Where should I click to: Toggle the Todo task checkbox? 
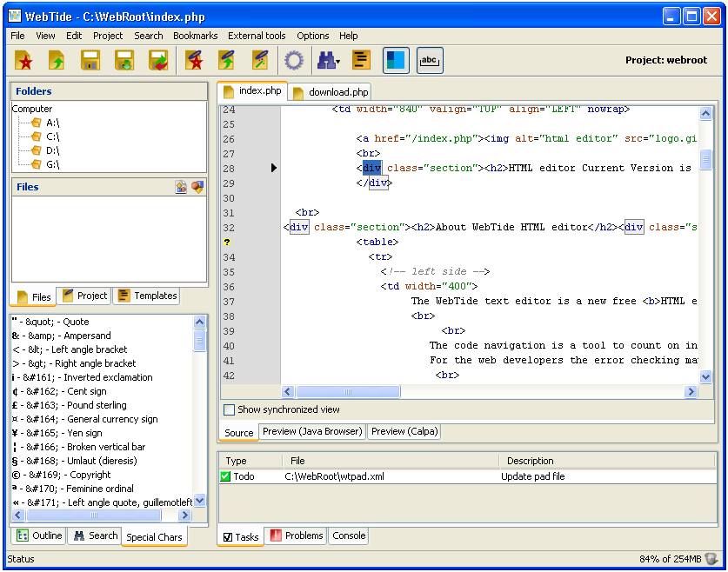tap(225, 476)
